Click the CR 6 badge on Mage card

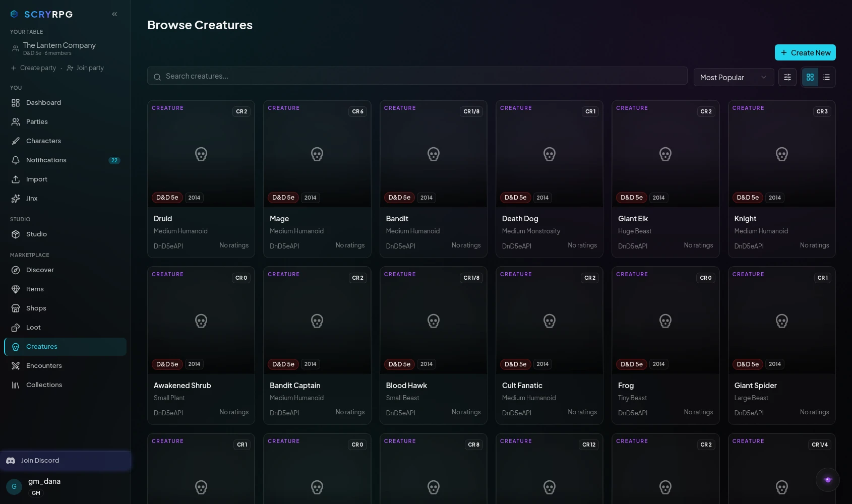358,111
